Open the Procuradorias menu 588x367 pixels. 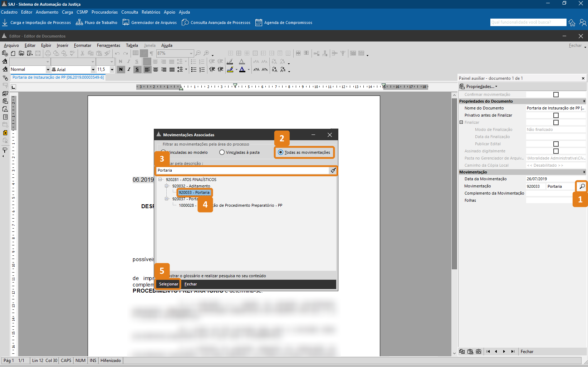pos(104,12)
